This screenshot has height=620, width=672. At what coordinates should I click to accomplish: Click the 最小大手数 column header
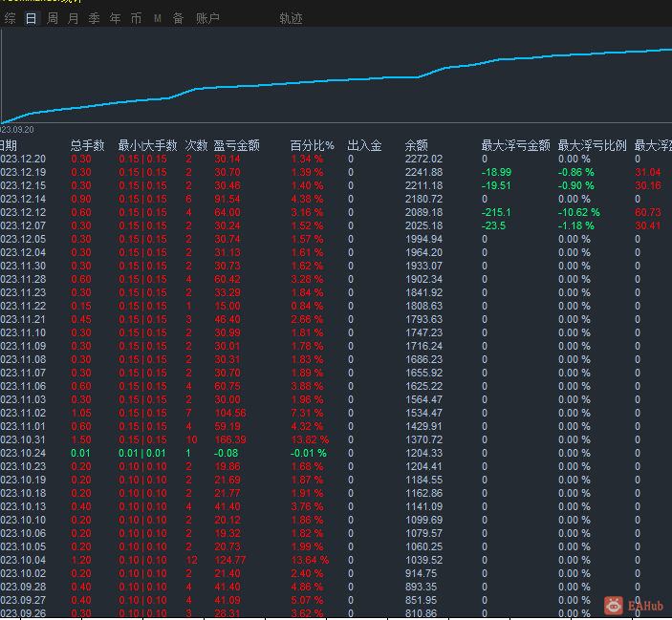point(147,145)
